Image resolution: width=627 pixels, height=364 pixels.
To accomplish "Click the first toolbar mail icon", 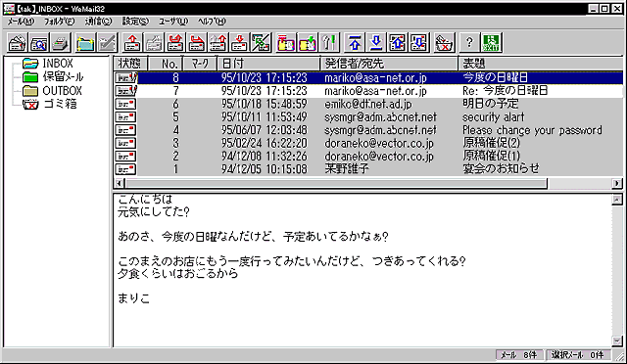I will tap(18, 43).
